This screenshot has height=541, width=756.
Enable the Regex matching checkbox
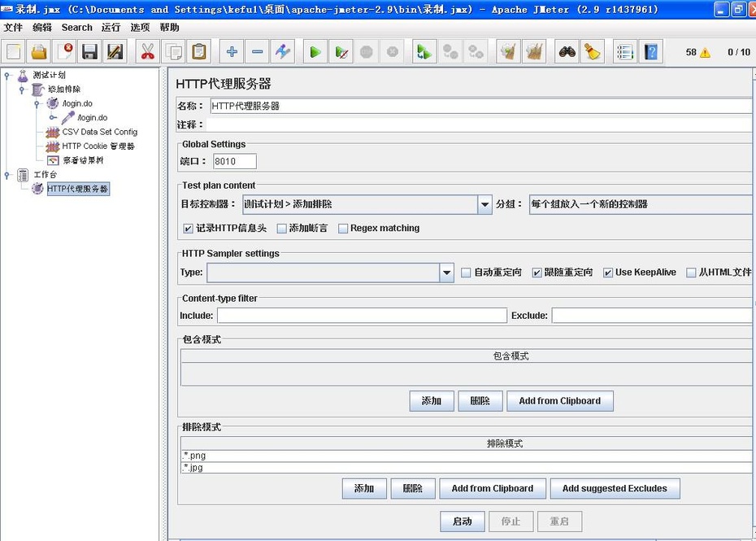click(x=343, y=229)
